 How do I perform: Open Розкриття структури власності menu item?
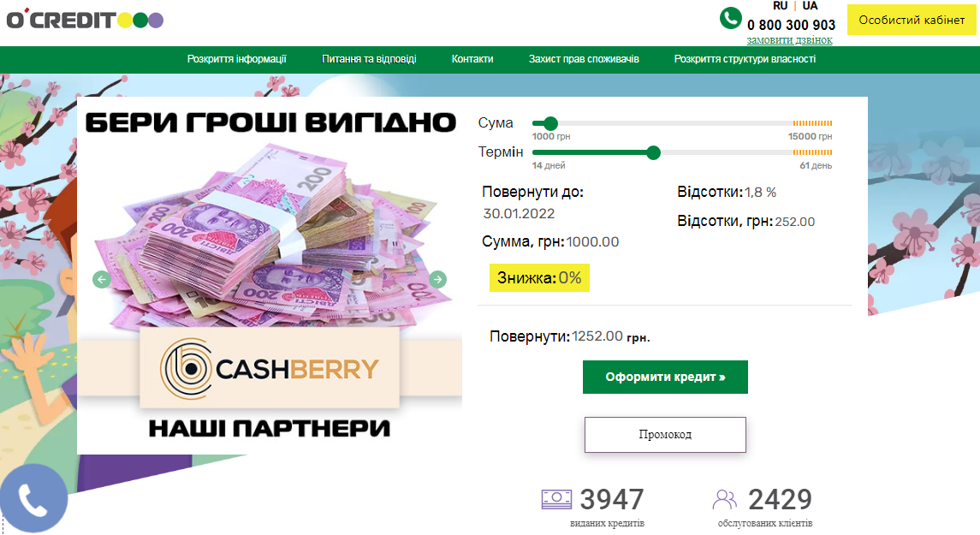(x=745, y=59)
